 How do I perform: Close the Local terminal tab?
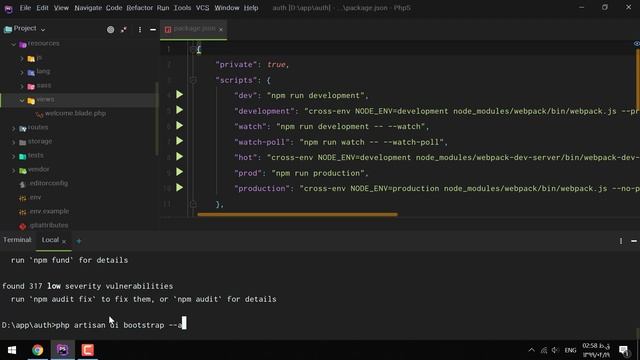[x=64, y=241]
